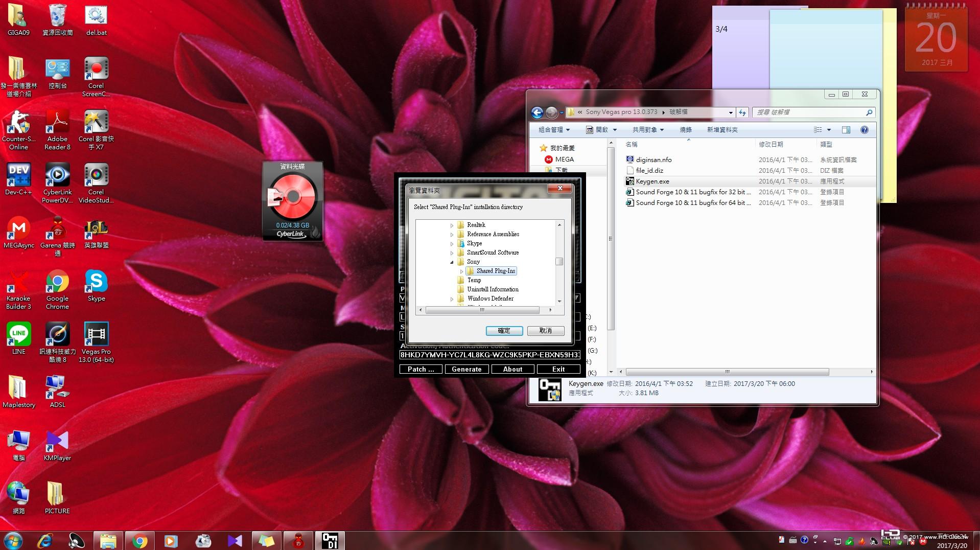Open Maplestory desktop folder
980x550 pixels.
click(x=18, y=392)
